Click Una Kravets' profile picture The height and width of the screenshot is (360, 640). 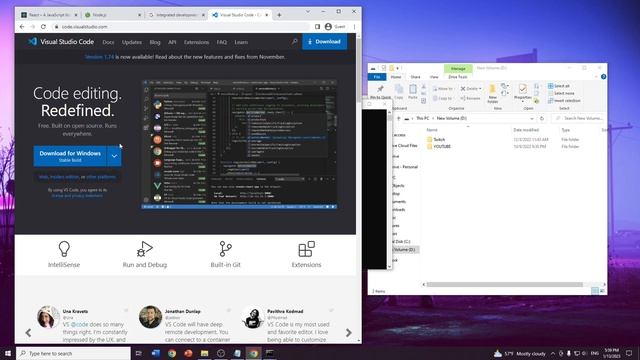point(48,317)
